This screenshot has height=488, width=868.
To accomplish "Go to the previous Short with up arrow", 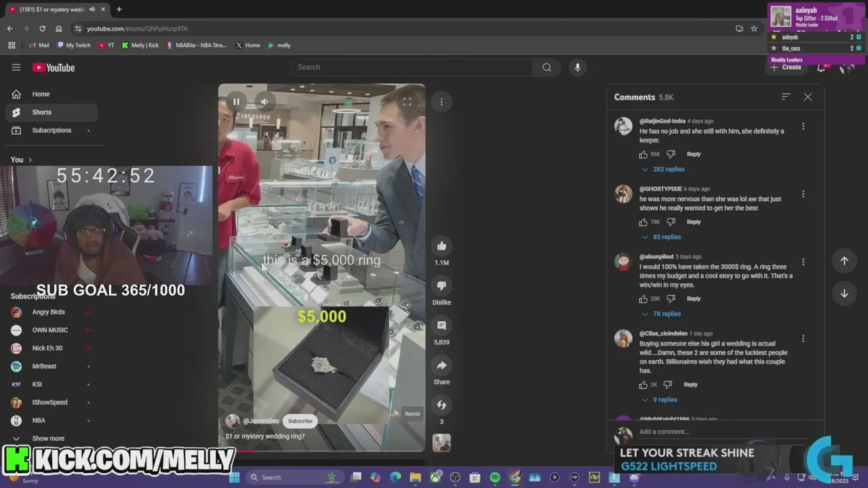I will click(844, 261).
